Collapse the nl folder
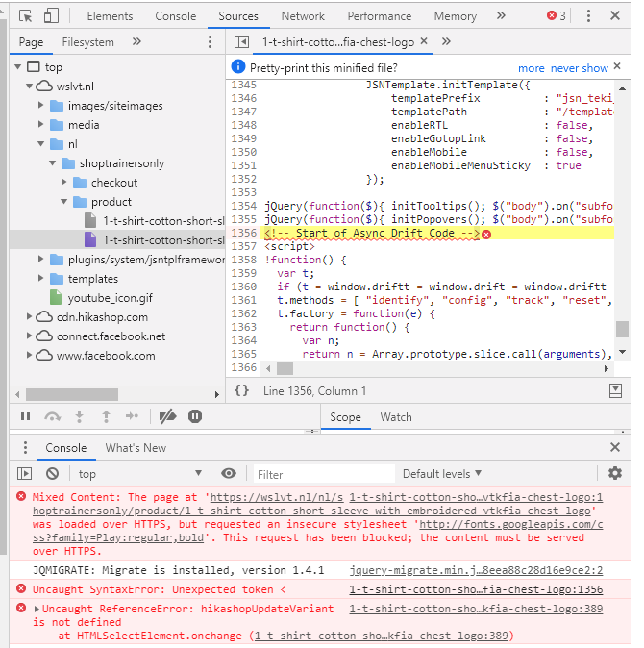This screenshot has height=648, width=644. click(40, 144)
